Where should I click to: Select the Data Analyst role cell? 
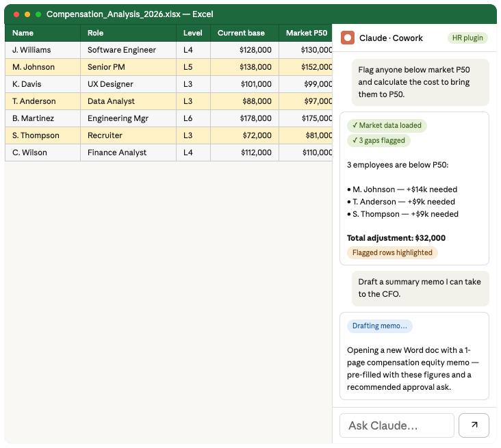tap(128, 101)
